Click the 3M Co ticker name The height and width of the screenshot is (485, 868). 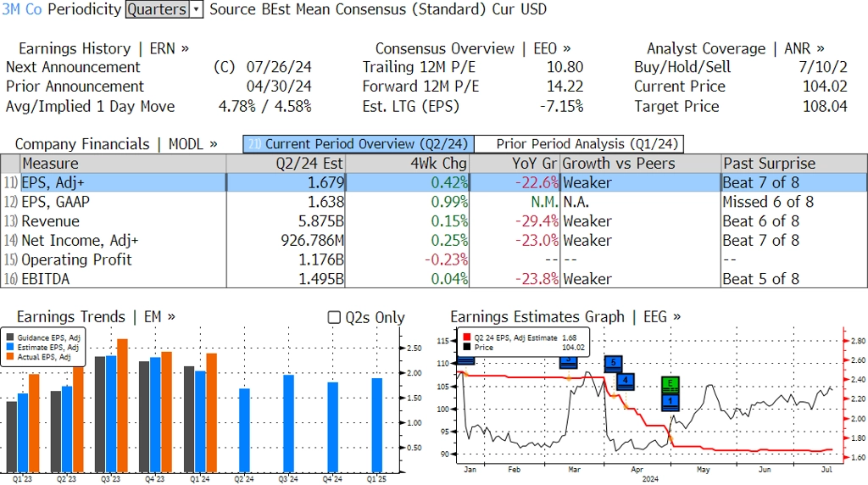click(22, 9)
